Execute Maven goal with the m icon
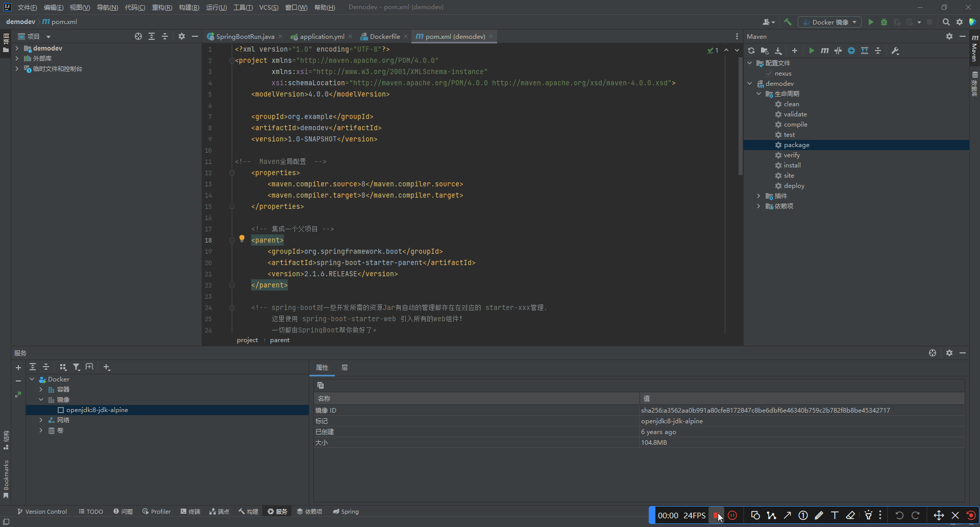This screenshot has height=527, width=980. point(825,51)
